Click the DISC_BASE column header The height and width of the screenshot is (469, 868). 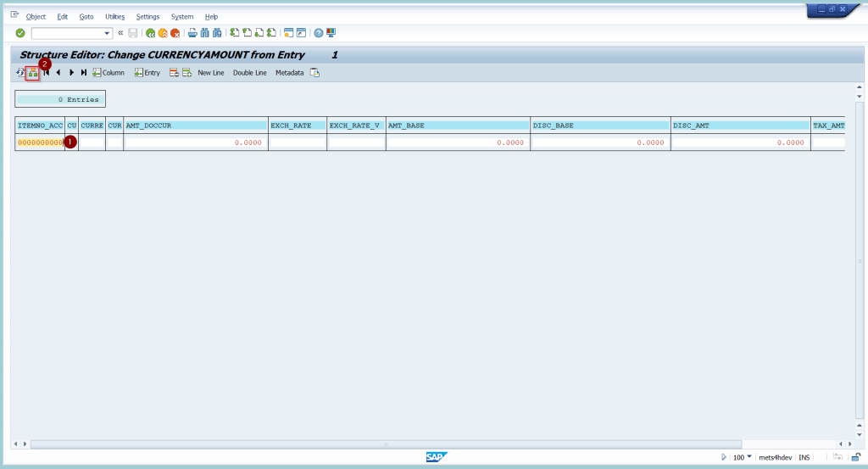[x=600, y=126]
